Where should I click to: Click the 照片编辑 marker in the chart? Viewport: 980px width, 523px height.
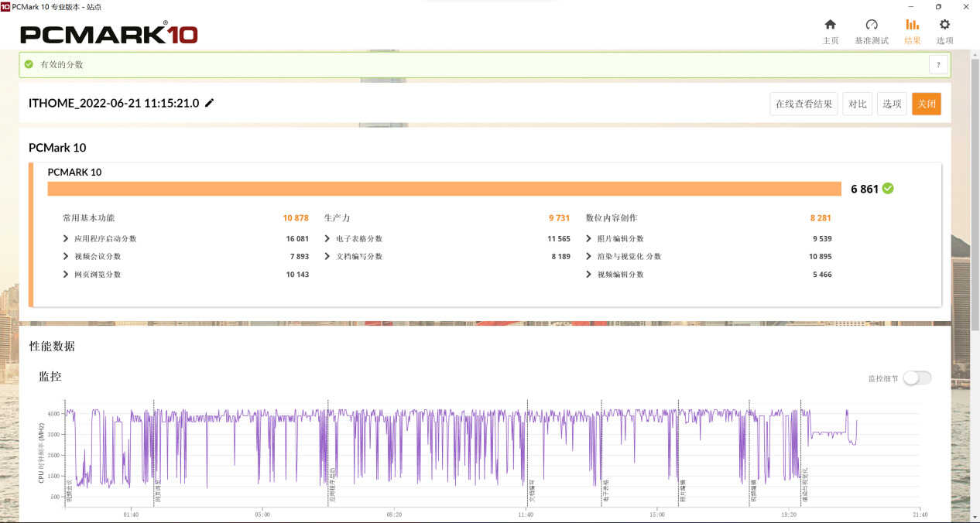(x=683, y=491)
